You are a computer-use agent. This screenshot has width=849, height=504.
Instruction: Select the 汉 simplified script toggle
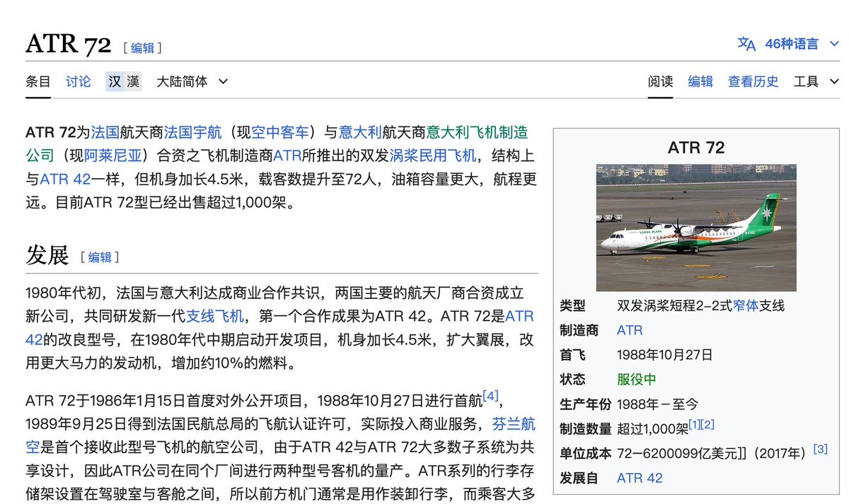pyautogui.click(x=115, y=81)
